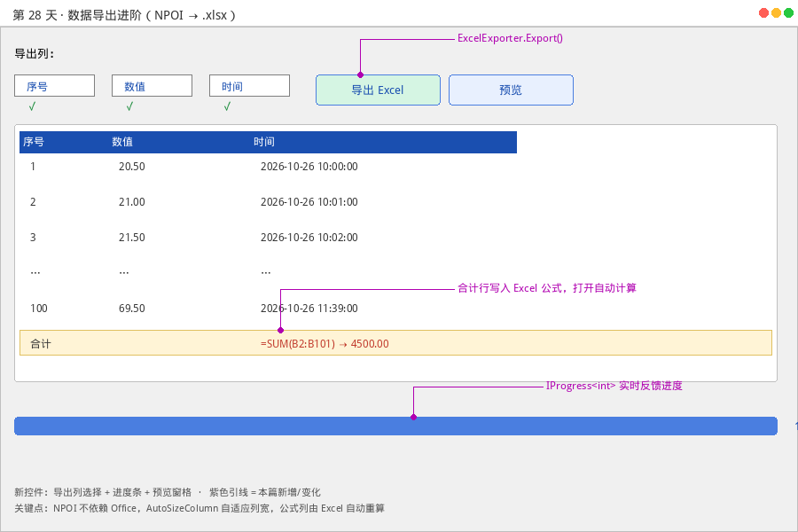This screenshot has width=798, height=532.
Task: Select the 时间 table column header
Action: coord(264,142)
